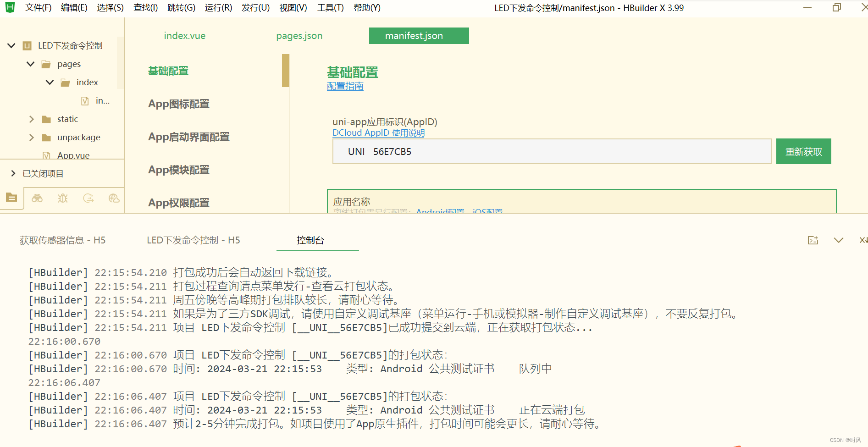
Task: Expand the static folder
Action: [x=31, y=119]
